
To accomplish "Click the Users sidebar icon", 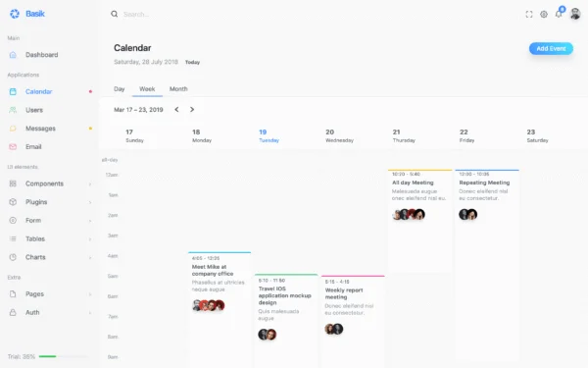I will pyautogui.click(x=13, y=110).
